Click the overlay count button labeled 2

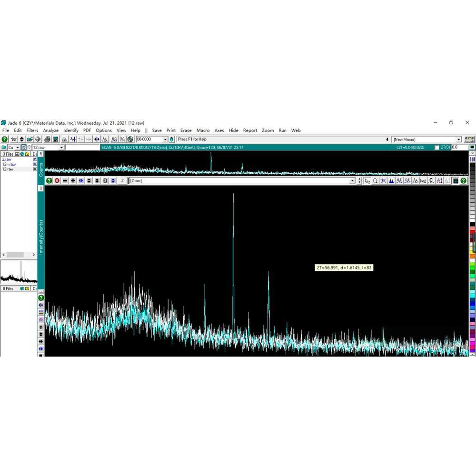(x=122, y=180)
